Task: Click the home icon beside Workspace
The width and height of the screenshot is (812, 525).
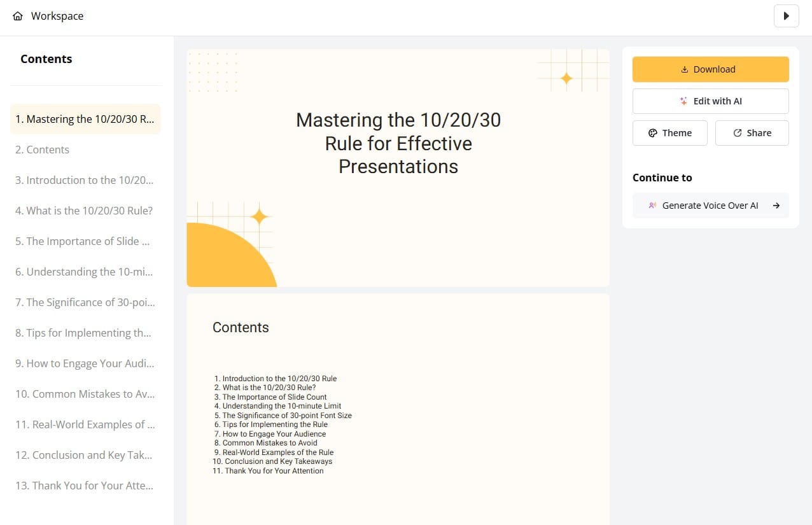Action: pos(18,16)
